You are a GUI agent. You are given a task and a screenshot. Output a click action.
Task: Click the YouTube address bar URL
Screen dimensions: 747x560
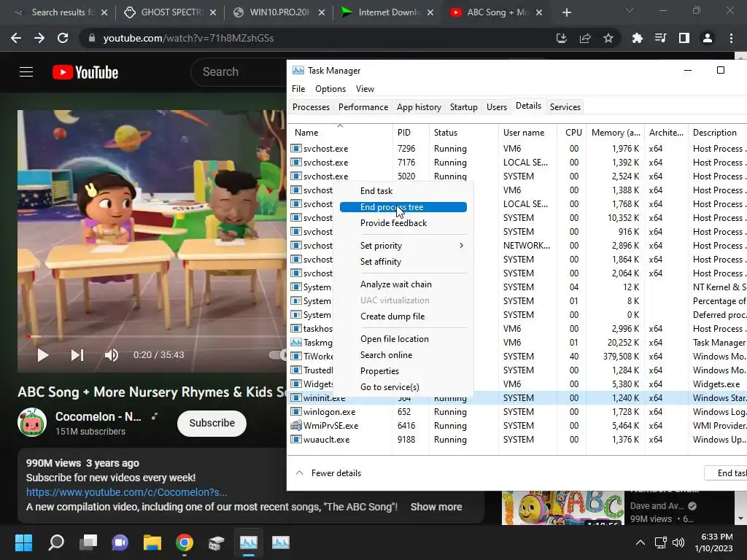[188, 38]
